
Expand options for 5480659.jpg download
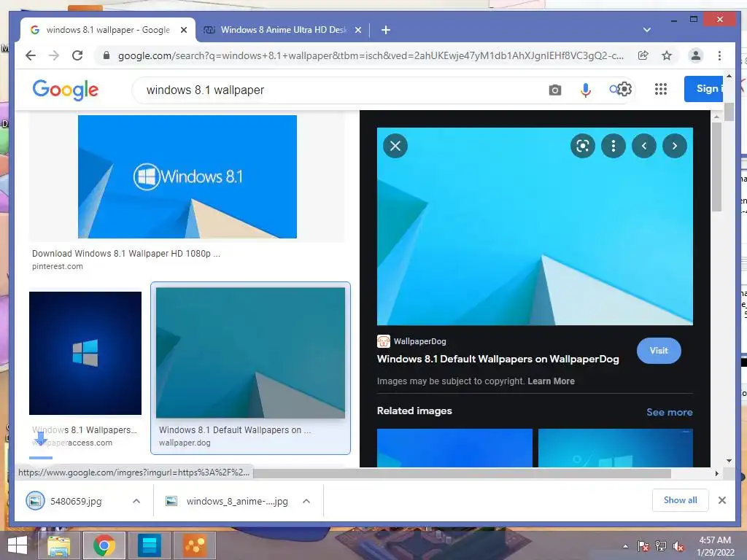(136, 501)
